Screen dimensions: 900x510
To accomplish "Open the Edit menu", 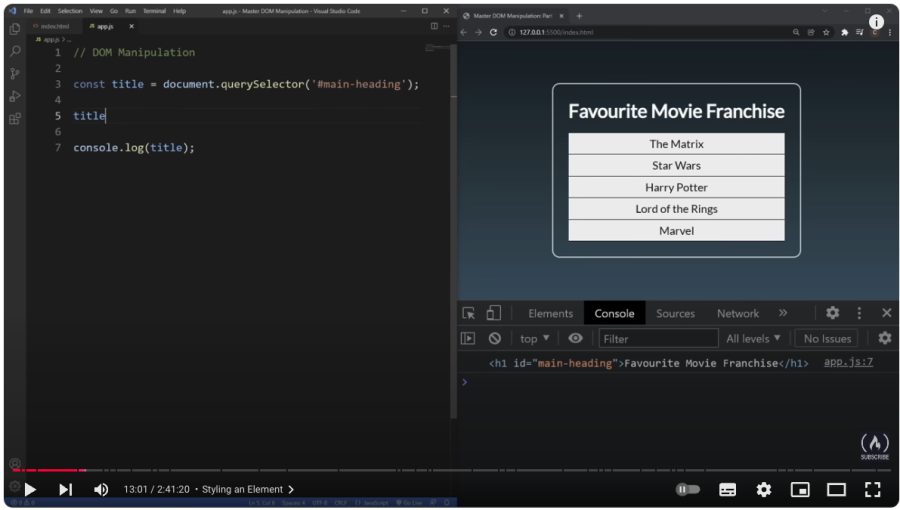I will tap(45, 11).
